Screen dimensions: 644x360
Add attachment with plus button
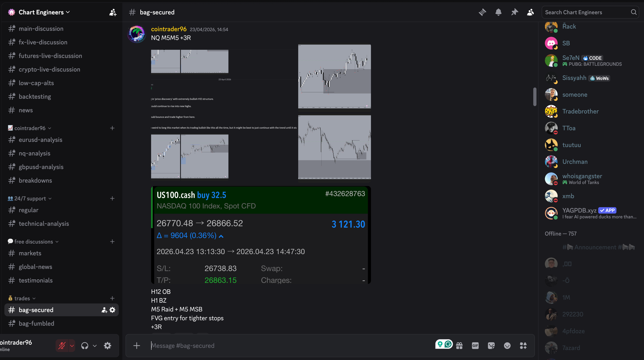(x=137, y=346)
